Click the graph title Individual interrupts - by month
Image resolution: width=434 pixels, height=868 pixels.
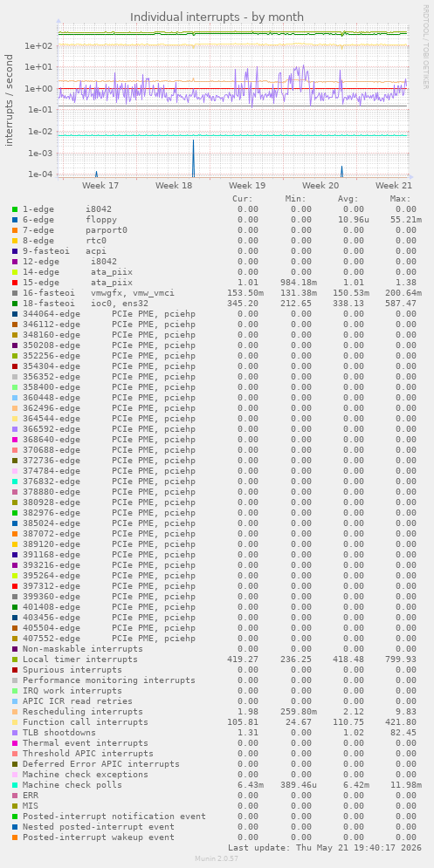click(x=217, y=17)
